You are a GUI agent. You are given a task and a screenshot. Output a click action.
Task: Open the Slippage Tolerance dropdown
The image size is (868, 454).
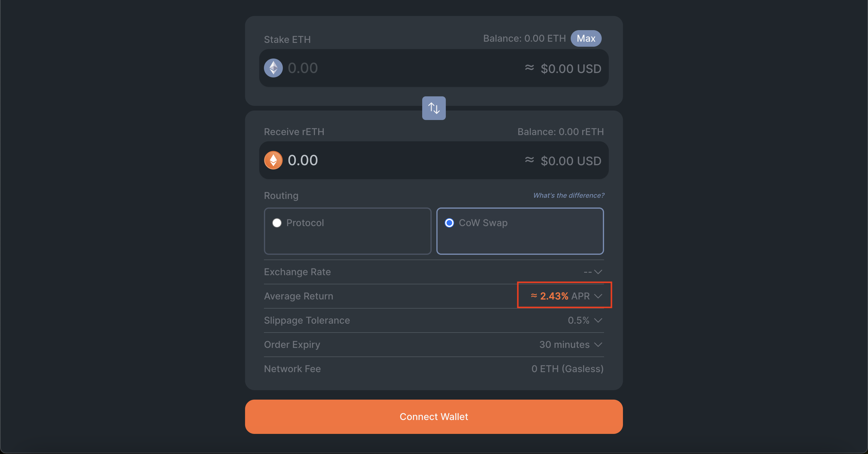[x=598, y=320]
